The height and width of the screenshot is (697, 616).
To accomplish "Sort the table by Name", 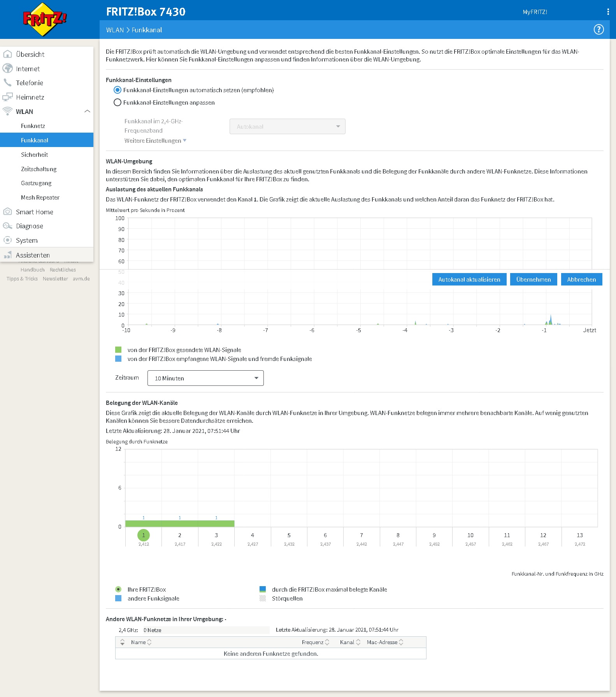I will click(x=141, y=642).
